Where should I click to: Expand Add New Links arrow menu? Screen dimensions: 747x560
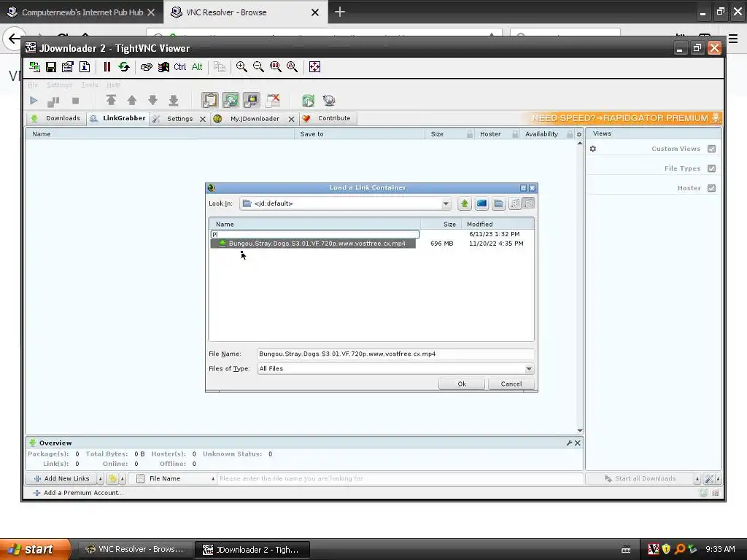coord(101,478)
